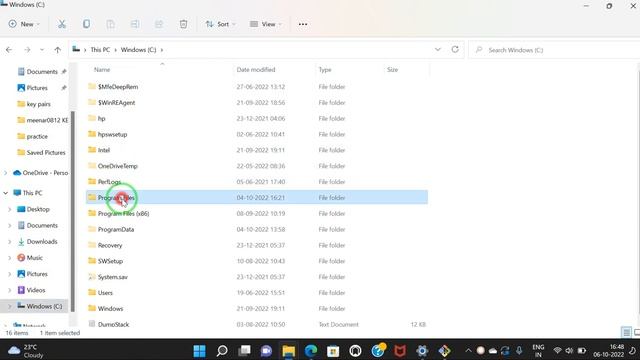Open the Windows Start menu
640x360 pixels.
(200, 351)
